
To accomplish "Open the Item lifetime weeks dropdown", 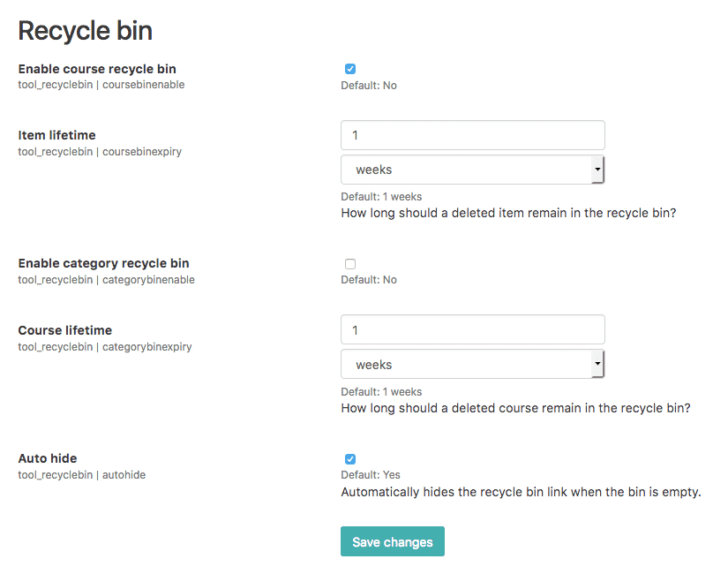I will tap(472, 170).
